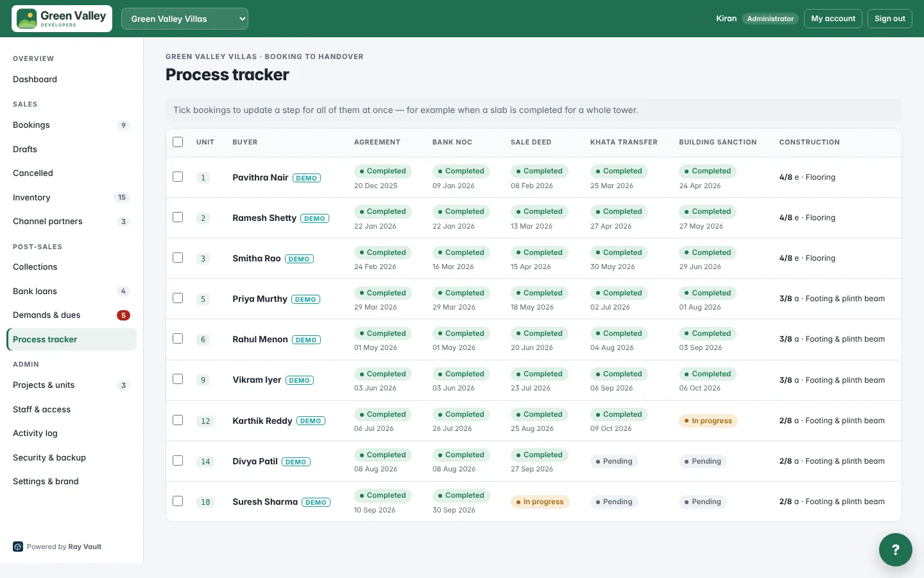Select the Ramesh Shetty booking checkbox

(178, 217)
